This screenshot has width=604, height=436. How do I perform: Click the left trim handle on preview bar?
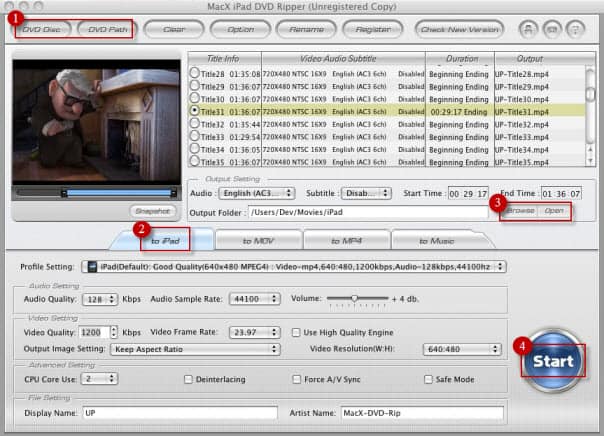coord(64,193)
